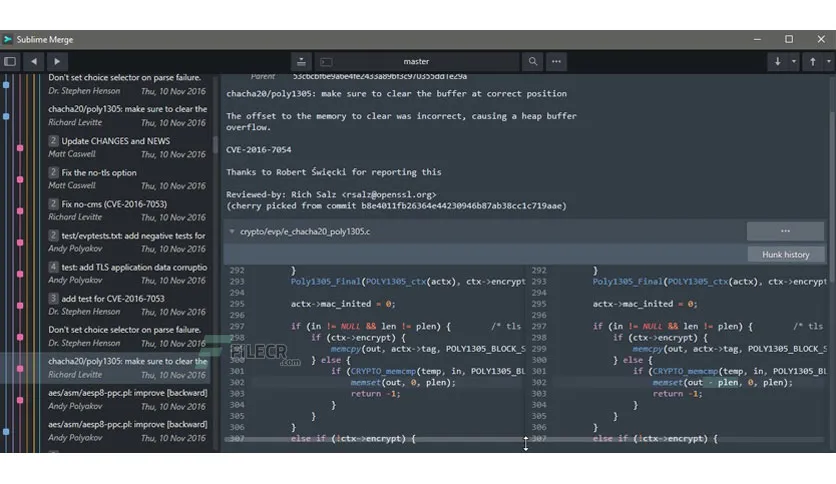
Task: Navigate back with the left arrow
Action: (x=34, y=61)
